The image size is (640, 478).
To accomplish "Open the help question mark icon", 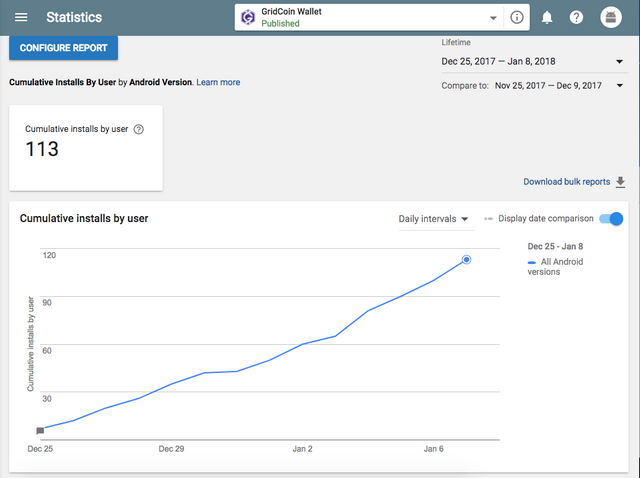I will pyautogui.click(x=576, y=18).
